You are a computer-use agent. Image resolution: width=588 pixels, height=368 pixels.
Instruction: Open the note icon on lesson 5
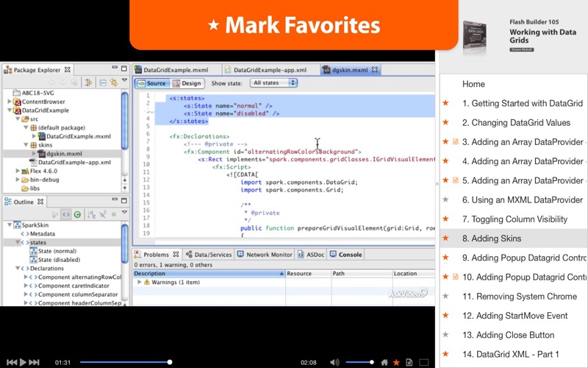(x=456, y=180)
